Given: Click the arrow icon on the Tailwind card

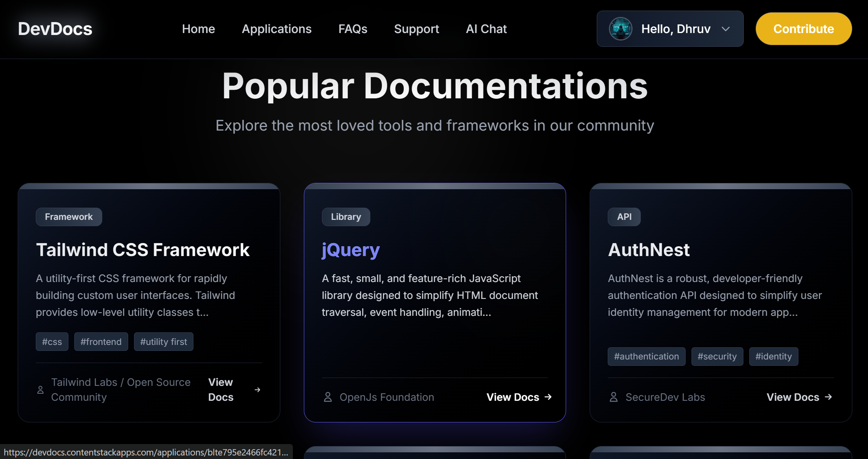Looking at the screenshot, I should pos(257,390).
